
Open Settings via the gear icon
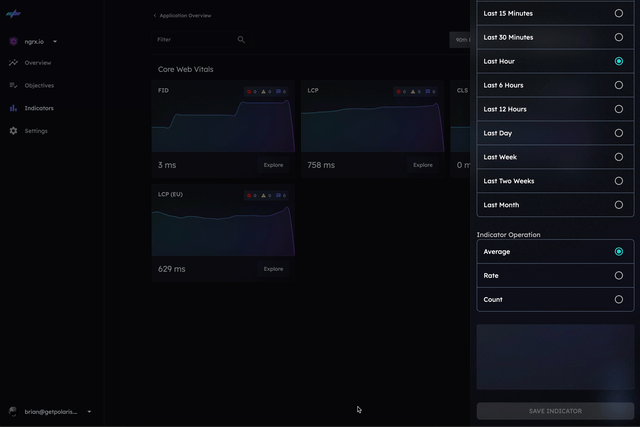[x=14, y=131]
